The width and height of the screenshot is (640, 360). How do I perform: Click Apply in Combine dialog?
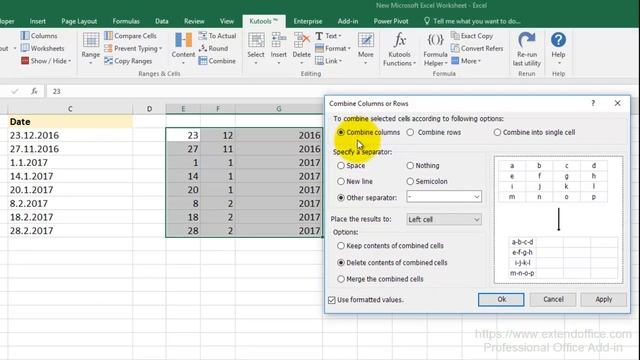[604, 299]
